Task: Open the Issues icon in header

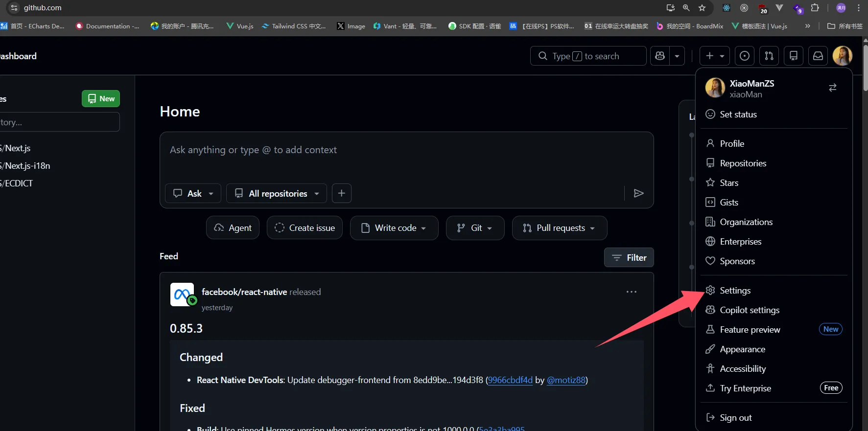Action: pyautogui.click(x=745, y=56)
